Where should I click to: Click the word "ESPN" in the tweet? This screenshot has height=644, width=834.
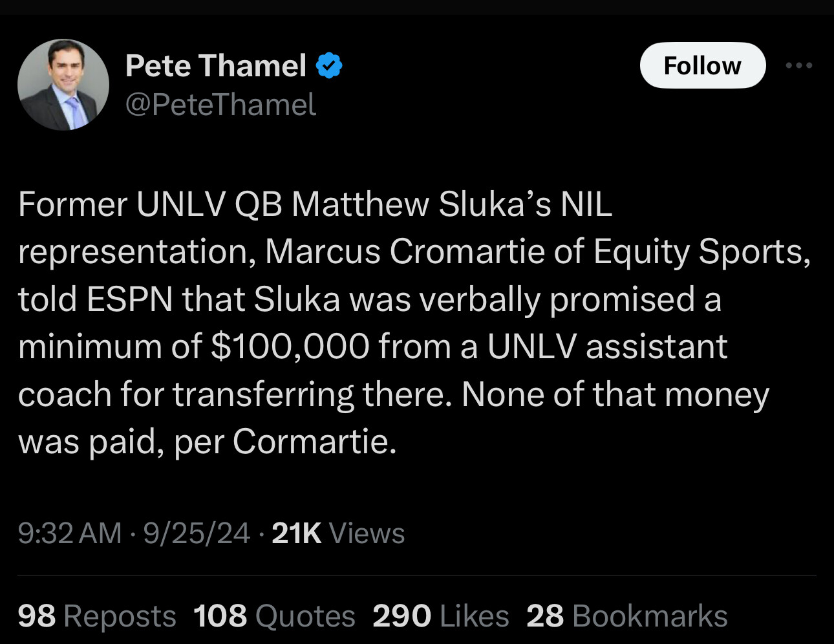(x=130, y=299)
